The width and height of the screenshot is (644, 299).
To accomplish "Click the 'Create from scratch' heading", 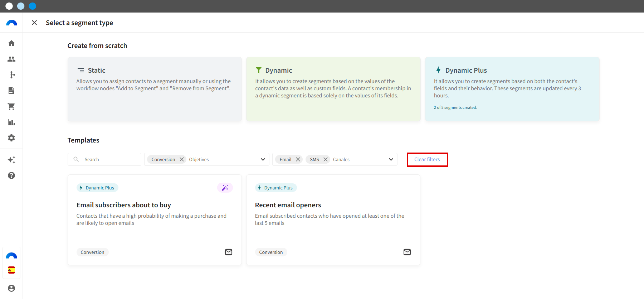I will pos(97,45).
